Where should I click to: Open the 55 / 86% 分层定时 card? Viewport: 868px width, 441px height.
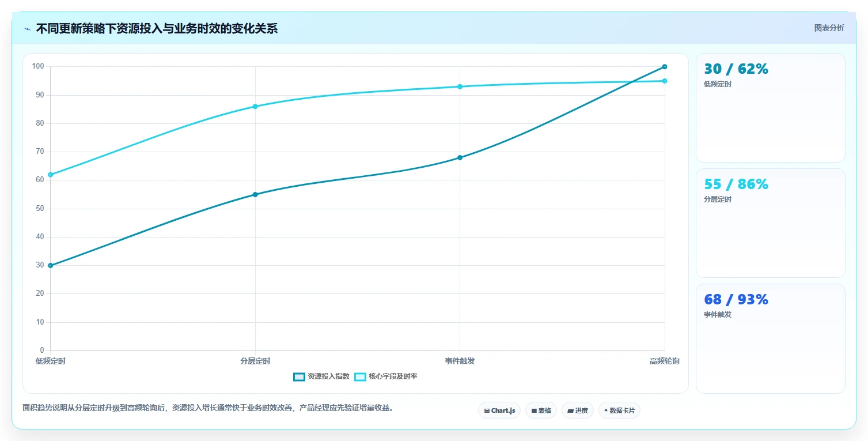click(x=770, y=223)
